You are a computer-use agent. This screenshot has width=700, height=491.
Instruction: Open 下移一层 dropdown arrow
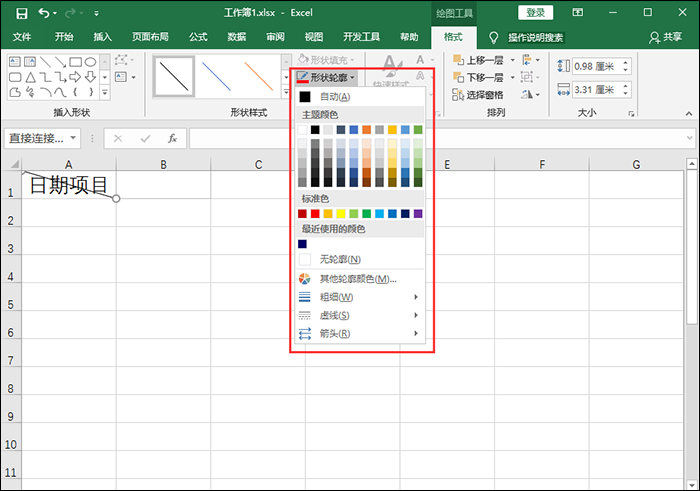(512, 77)
